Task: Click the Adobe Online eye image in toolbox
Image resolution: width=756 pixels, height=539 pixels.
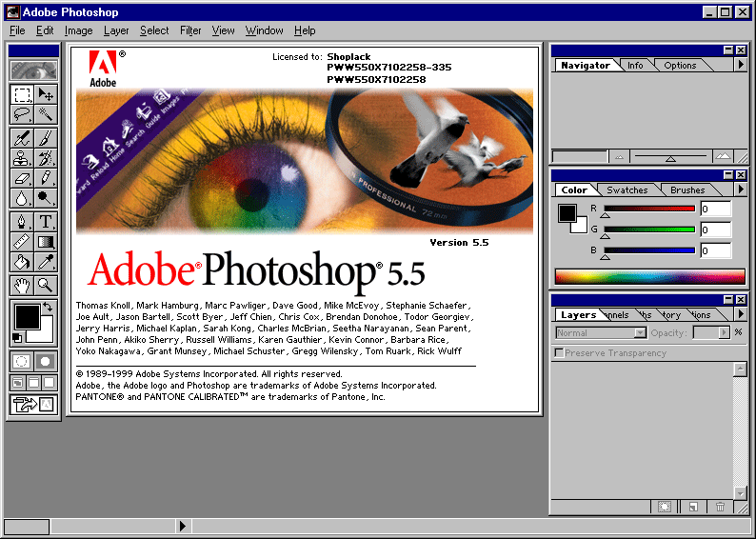Action: tap(33, 70)
